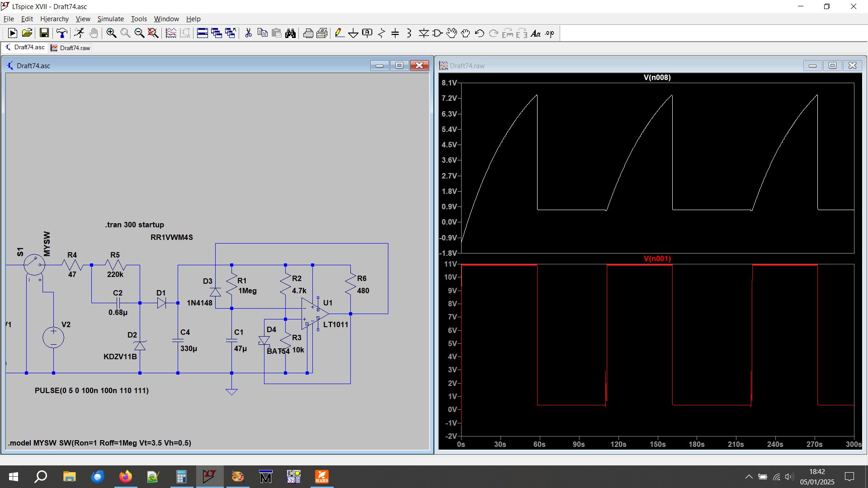Select the Diode component tool

(x=424, y=33)
